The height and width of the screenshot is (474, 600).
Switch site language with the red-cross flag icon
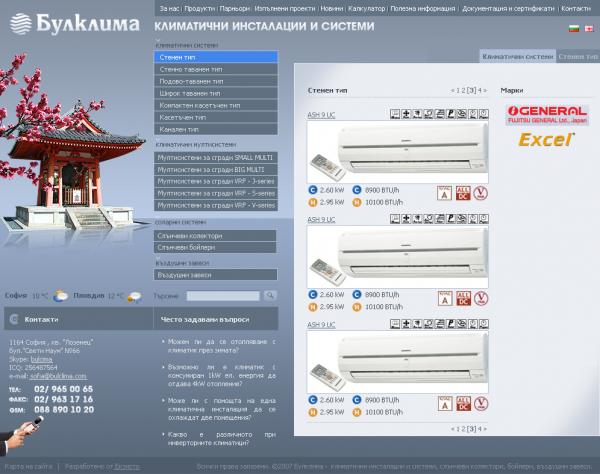589,29
